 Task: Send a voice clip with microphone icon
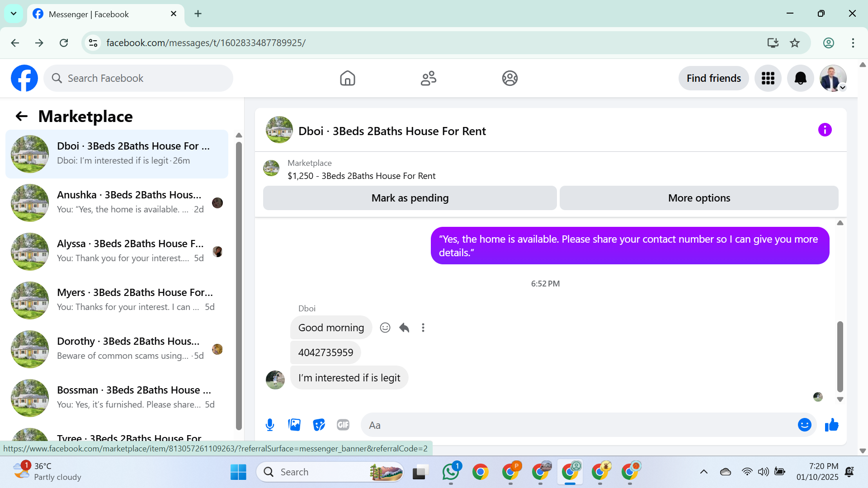point(270,425)
